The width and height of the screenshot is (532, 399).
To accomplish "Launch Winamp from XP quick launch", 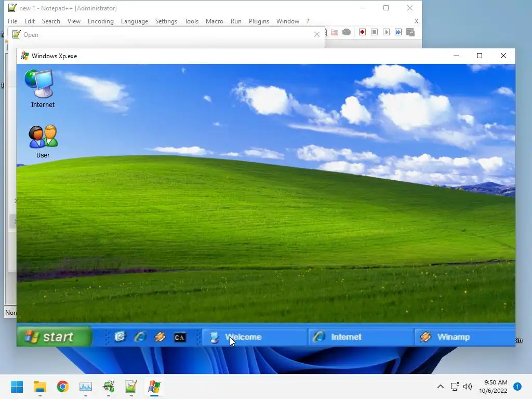I will 160,337.
